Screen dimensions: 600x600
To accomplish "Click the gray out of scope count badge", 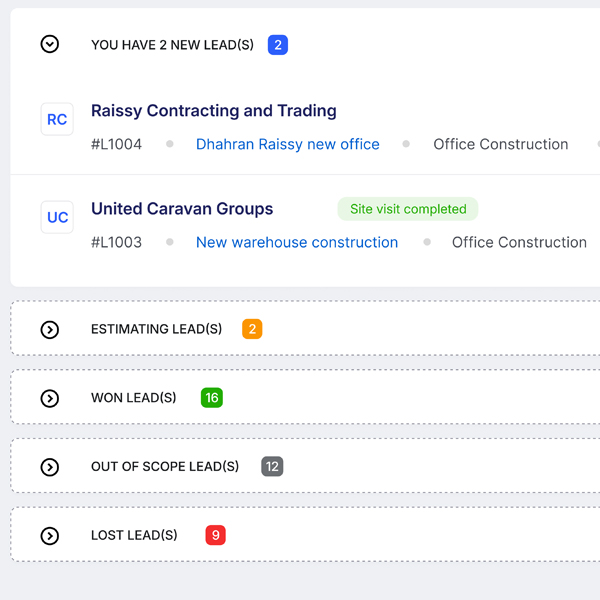I will tap(272, 466).
